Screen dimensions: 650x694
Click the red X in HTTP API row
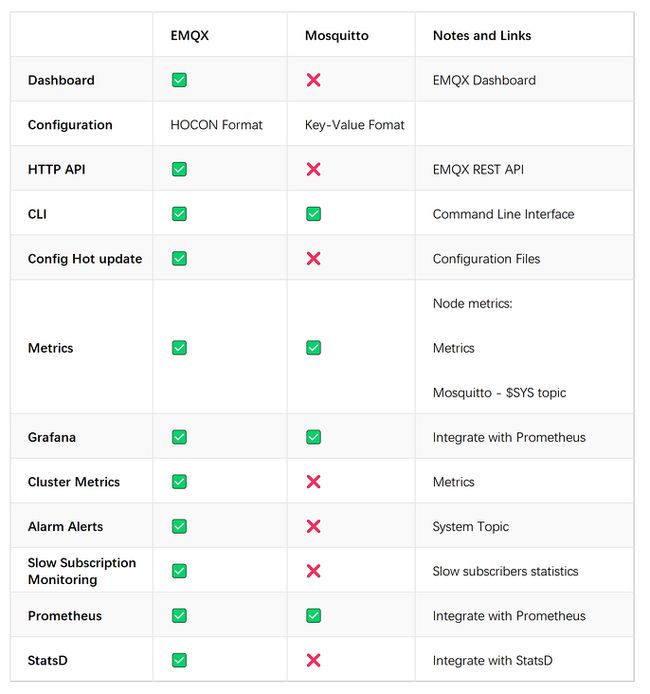coord(313,169)
